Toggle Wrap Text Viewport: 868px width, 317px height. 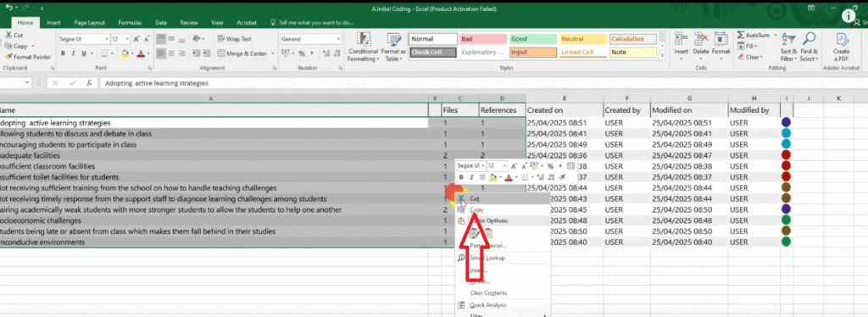point(235,39)
